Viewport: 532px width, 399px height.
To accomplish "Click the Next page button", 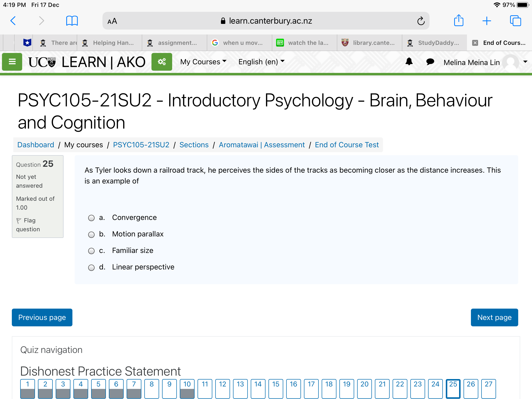I will 494,317.
